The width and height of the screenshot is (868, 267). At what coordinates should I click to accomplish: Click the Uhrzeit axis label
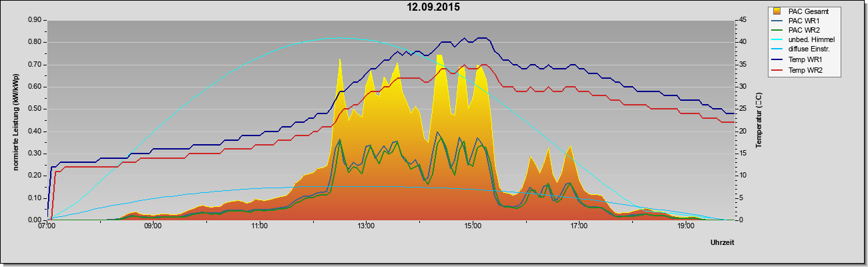tap(722, 243)
